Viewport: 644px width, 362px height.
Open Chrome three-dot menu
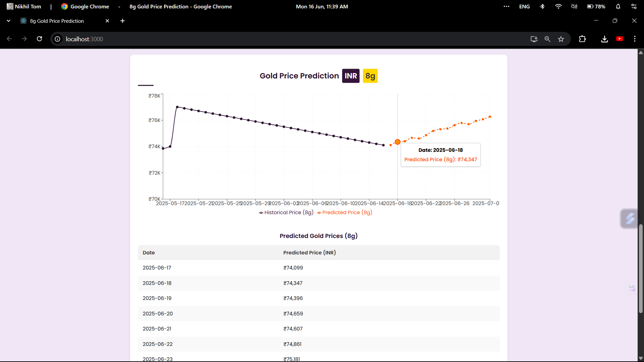pyautogui.click(x=635, y=39)
